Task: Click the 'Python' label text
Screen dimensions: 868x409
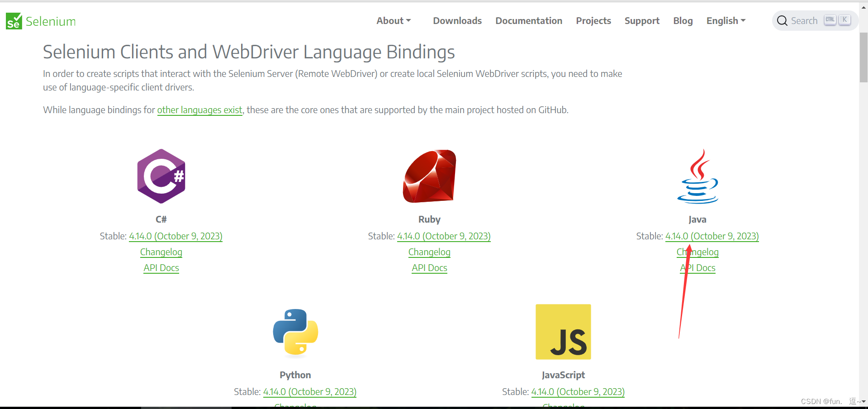Action: coord(295,375)
